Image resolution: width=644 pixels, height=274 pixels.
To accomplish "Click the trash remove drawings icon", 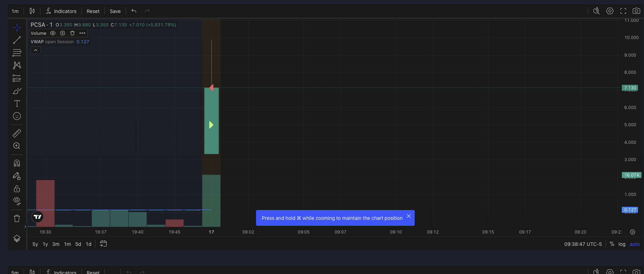I will click(x=17, y=218).
